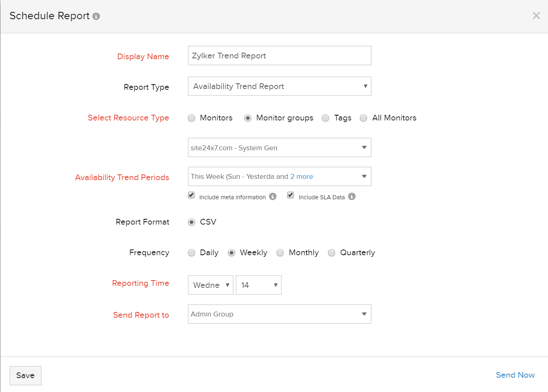The height and width of the screenshot is (392, 548).
Task: Click info icon next to Include meta information
Action: click(x=273, y=196)
